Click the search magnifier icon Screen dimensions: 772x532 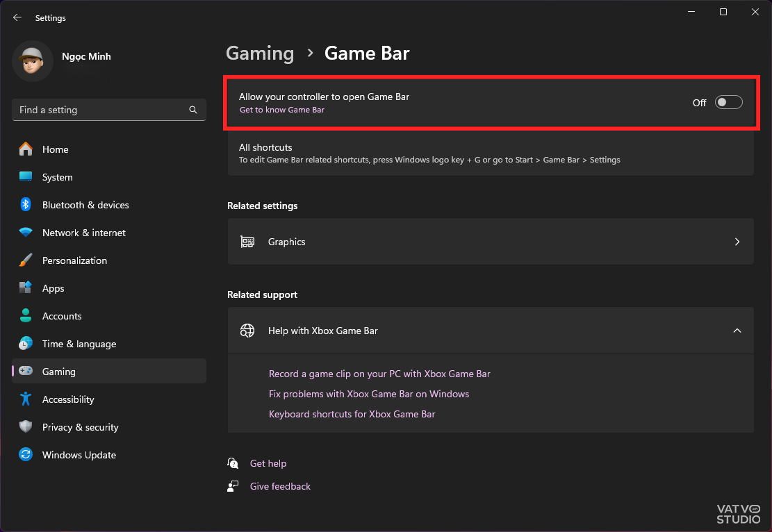193,110
